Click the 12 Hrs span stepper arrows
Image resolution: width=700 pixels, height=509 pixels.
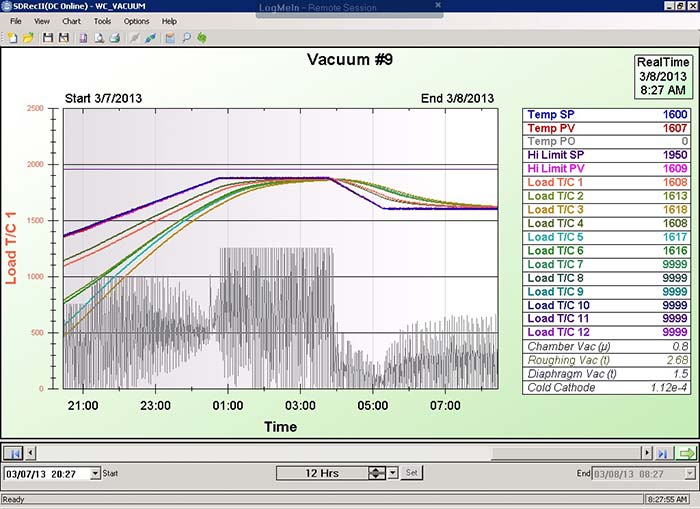pos(377,473)
